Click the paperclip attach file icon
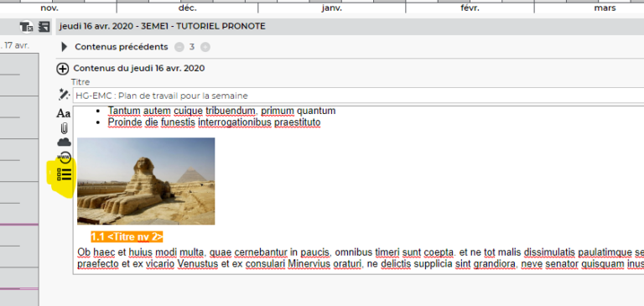This screenshot has height=306, width=644. (x=64, y=128)
